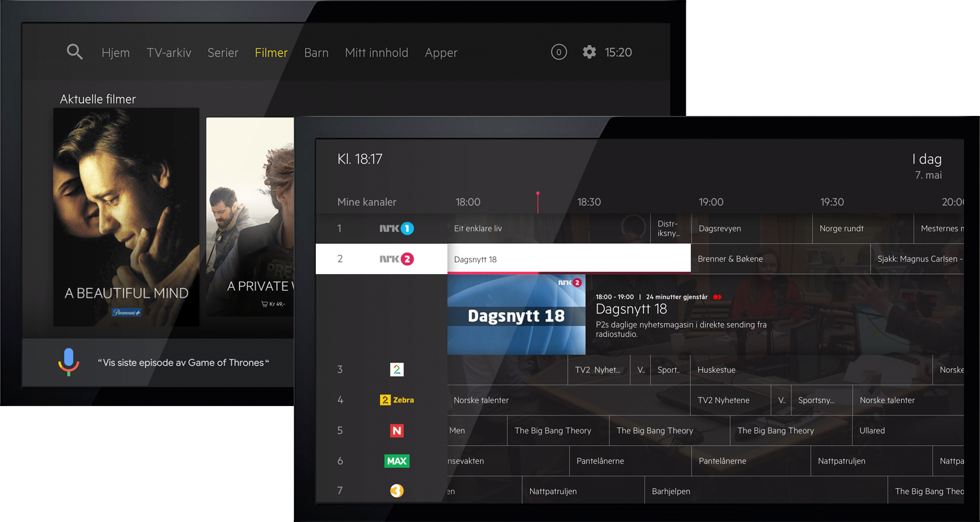This screenshot has height=522, width=980.
Task: Click the 19:00 time header
Action: point(711,202)
